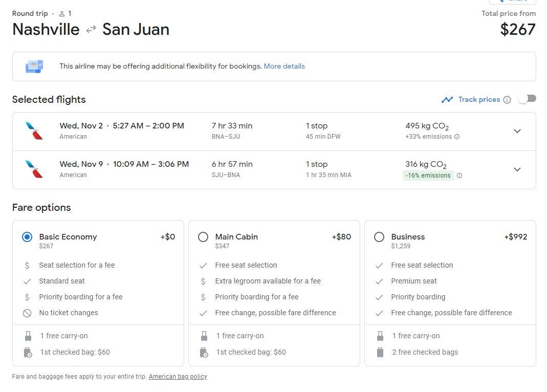Viewport: 547px width, 392px height.
Task: Expand the Wed, Nov 9 flight details
Action: (517, 169)
